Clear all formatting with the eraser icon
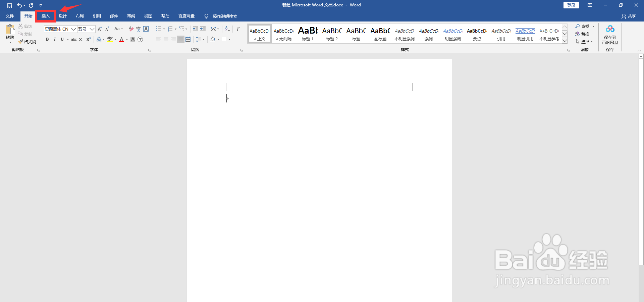644x302 pixels. (x=131, y=29)
